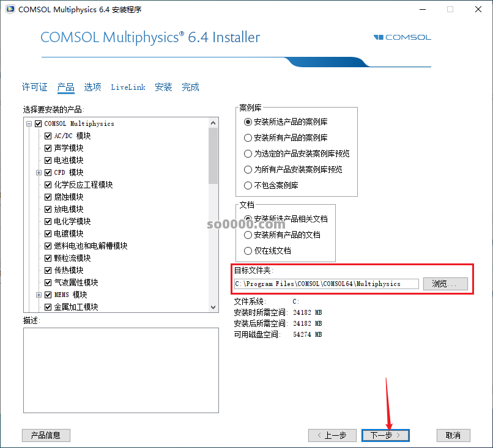Click the COMSOL installer title bar icon
Viewport: 493px width, 448px height.
9,9
